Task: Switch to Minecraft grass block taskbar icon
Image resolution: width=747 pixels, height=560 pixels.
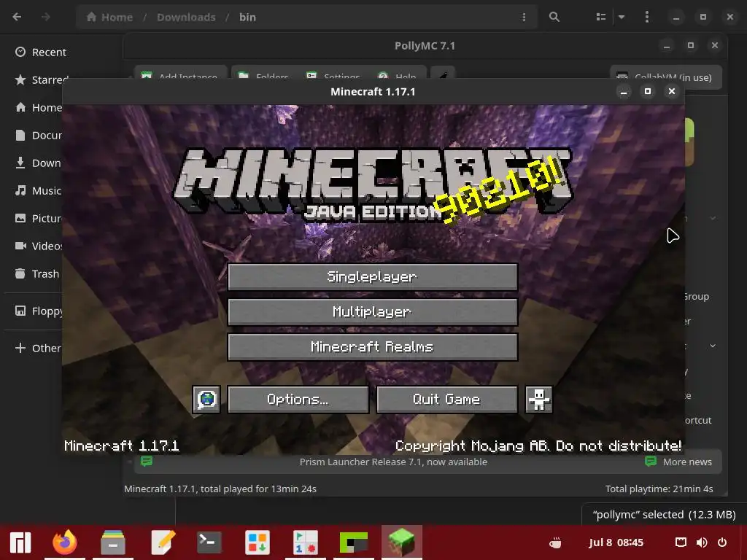Action: click(x=402, y=542)
